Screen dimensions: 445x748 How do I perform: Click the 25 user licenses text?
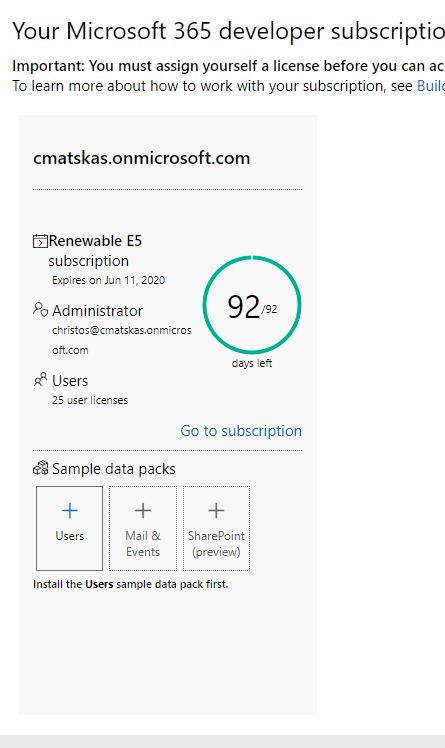tap(90, 400)
